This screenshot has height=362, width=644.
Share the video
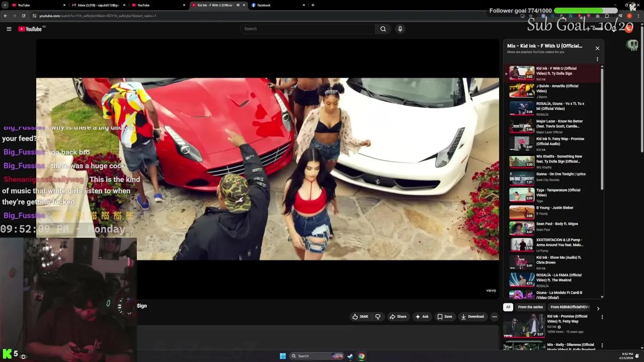398,317
